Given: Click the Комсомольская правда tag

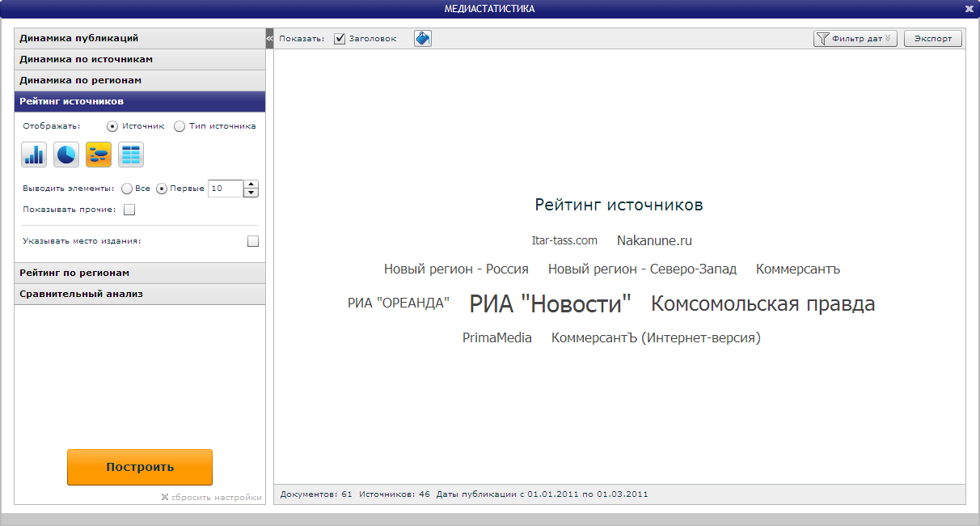Looking at the screenshot, I should [763, 304].
